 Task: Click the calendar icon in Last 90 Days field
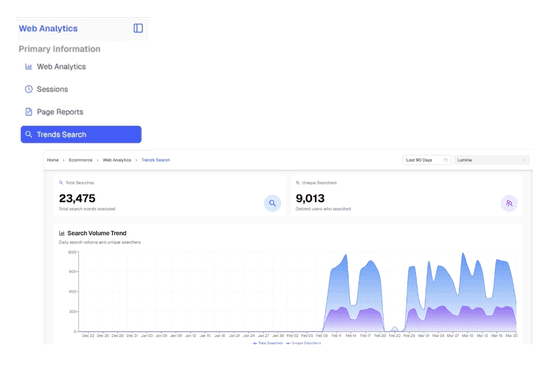[446, 160]
